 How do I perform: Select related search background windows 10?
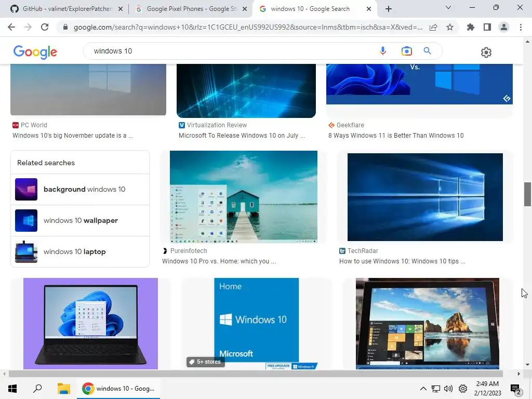(x=80, y=189)
